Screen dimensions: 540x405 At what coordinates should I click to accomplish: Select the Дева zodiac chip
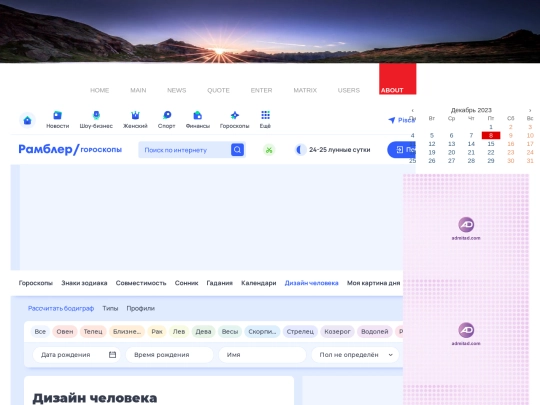tap(203, 332)
